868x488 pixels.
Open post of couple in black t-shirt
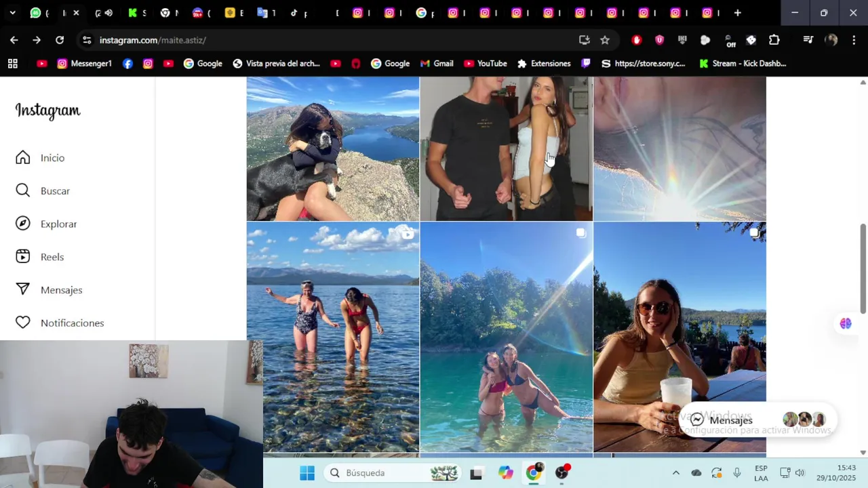click(x=506, y=148)
